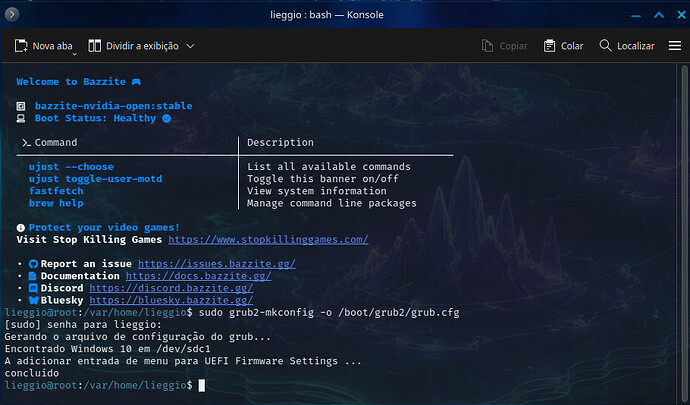
Task: Close the Konsole window
Action: pos(681,15)
